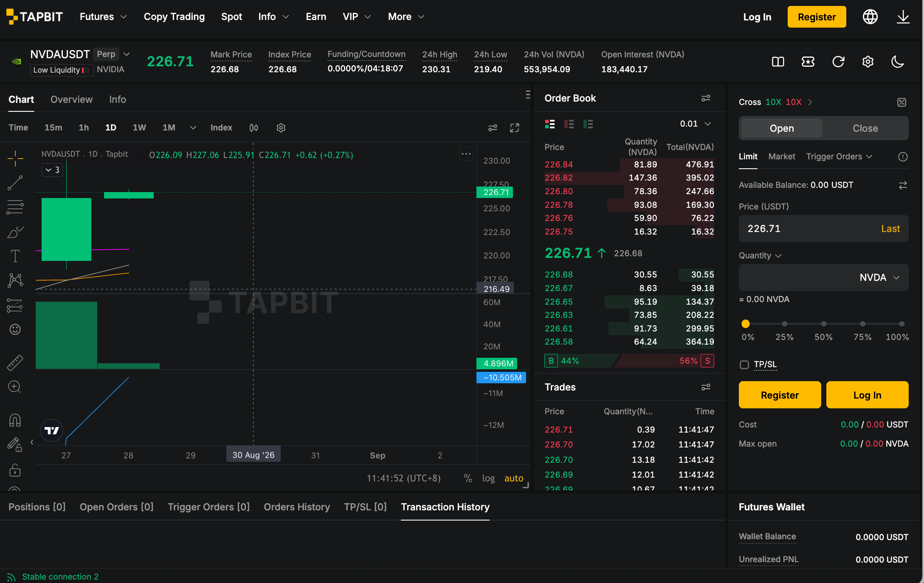Enable the TP/SL checkbox
Image resolution: width=924 pixels, height=583 pixels.
[744, 365]
